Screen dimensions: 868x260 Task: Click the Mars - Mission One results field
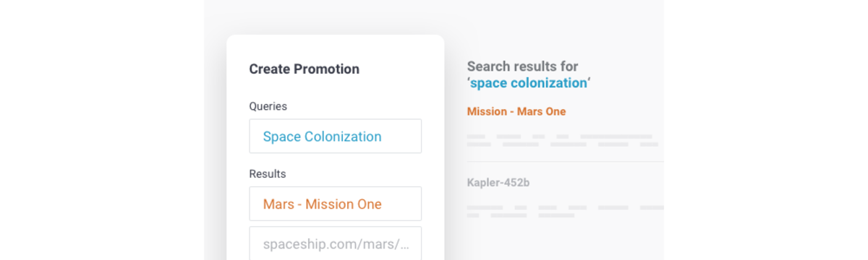pos(335,204)
